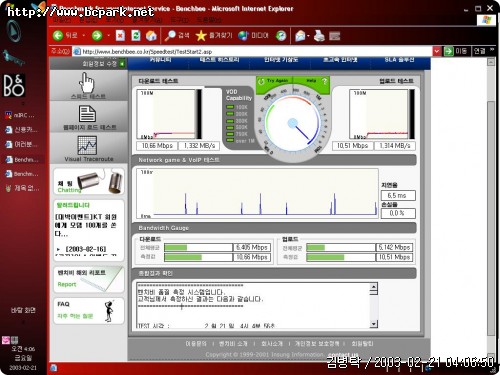
Task: Click the Search magnifier toolbar button
Action: pos(177,35)
